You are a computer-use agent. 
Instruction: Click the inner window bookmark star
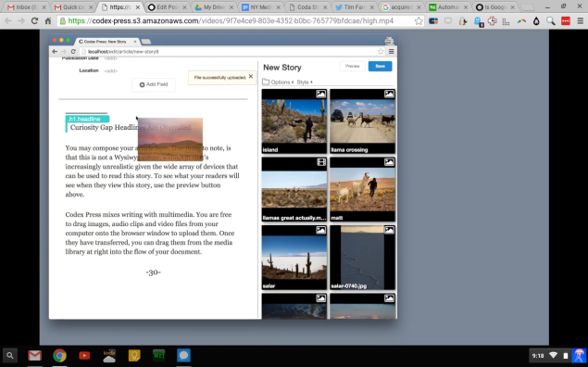(381, 51)
